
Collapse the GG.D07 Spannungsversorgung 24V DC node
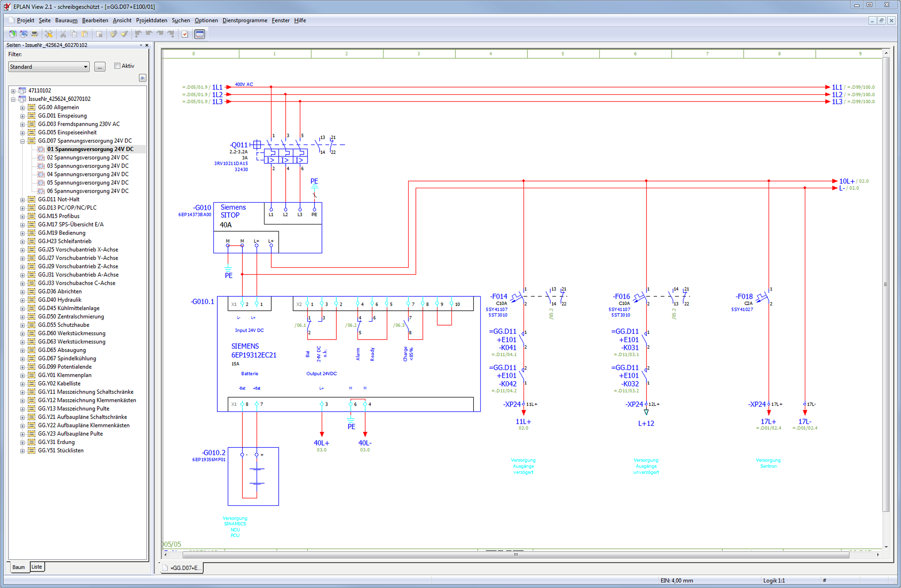[x=22, y=141]
